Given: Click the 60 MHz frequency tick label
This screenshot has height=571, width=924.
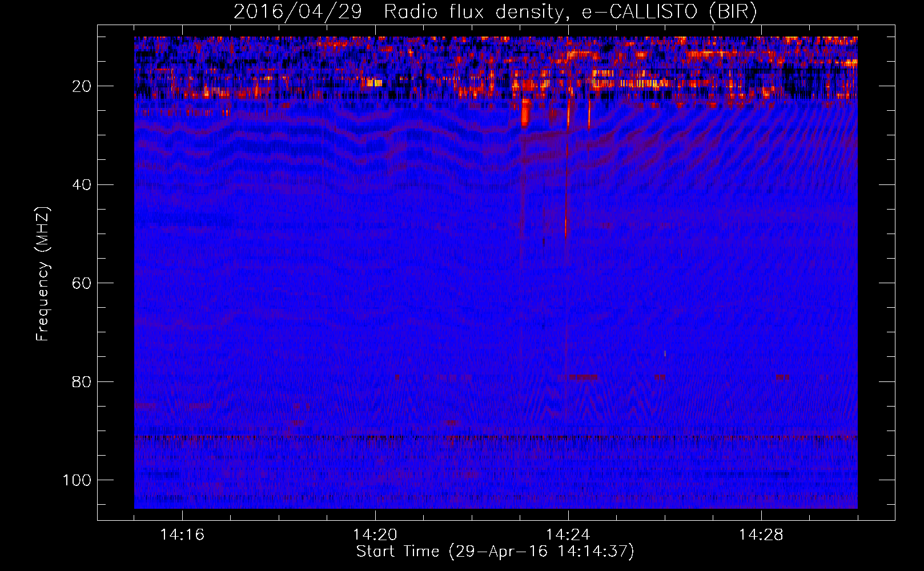Looking at the screenshot, I should (82, 283).
